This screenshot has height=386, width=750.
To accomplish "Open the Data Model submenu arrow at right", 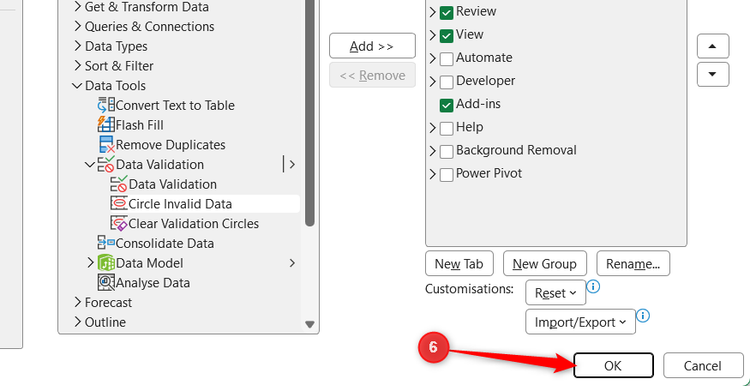I will (292, 263).
